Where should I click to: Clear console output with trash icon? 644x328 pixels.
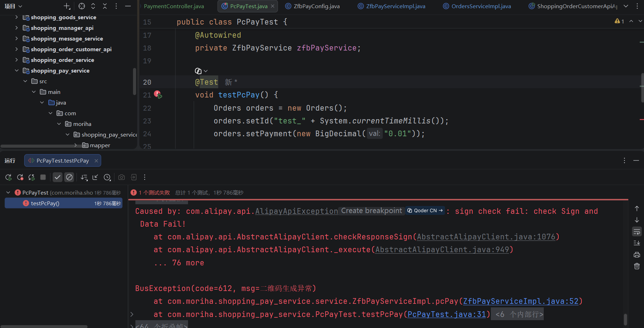637,266
